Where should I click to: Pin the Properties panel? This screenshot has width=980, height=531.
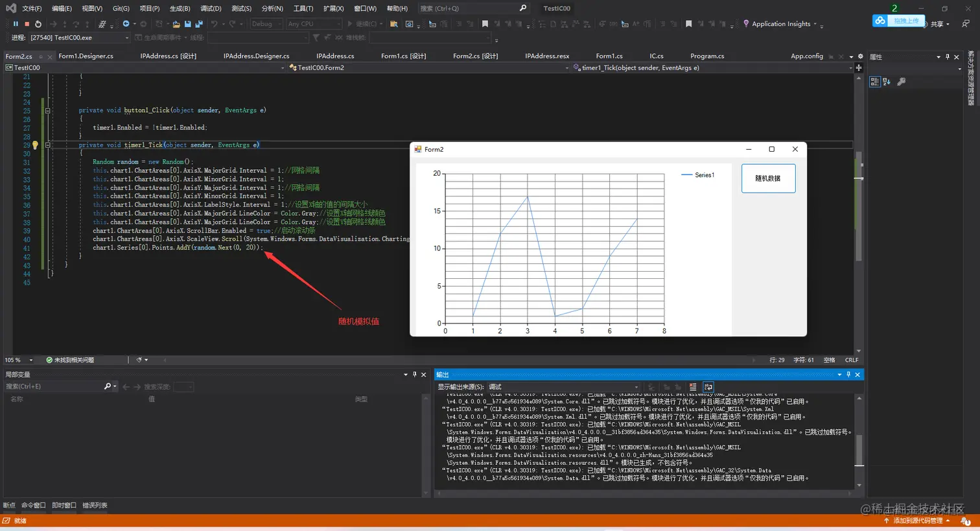947,57
